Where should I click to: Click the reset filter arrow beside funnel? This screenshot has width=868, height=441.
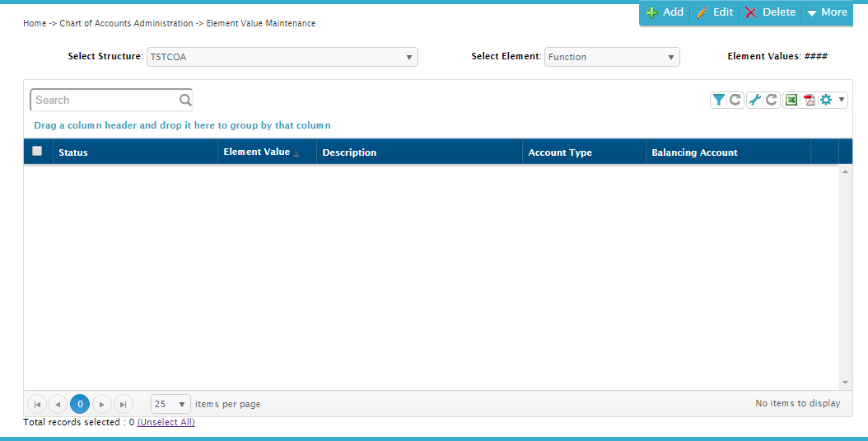(x=735, y=100)
